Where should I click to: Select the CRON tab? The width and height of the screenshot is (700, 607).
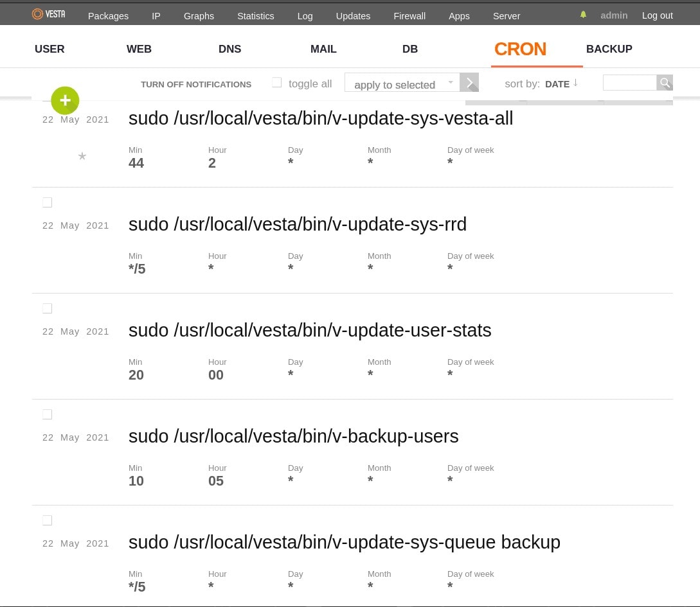pos(520,49)
